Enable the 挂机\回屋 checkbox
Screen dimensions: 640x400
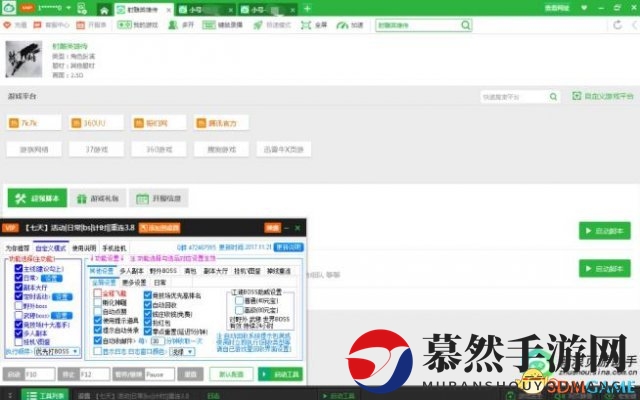point(18,342)
